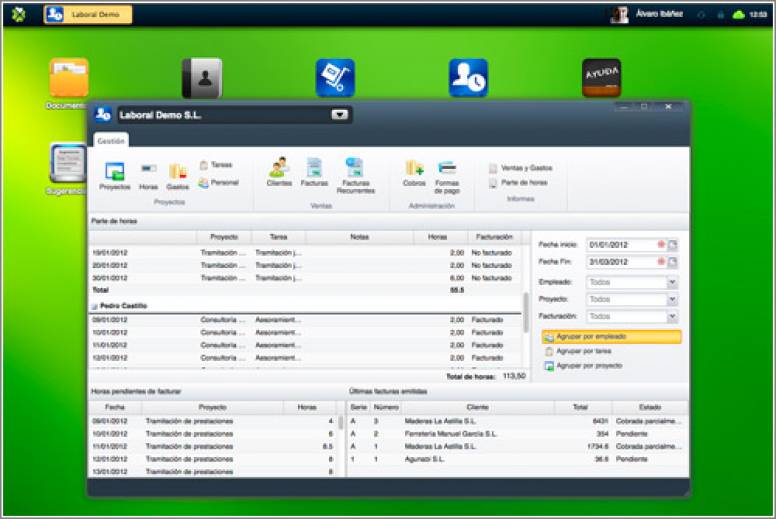
Task: Select the Gestión tab
Action: pos(111,141)
